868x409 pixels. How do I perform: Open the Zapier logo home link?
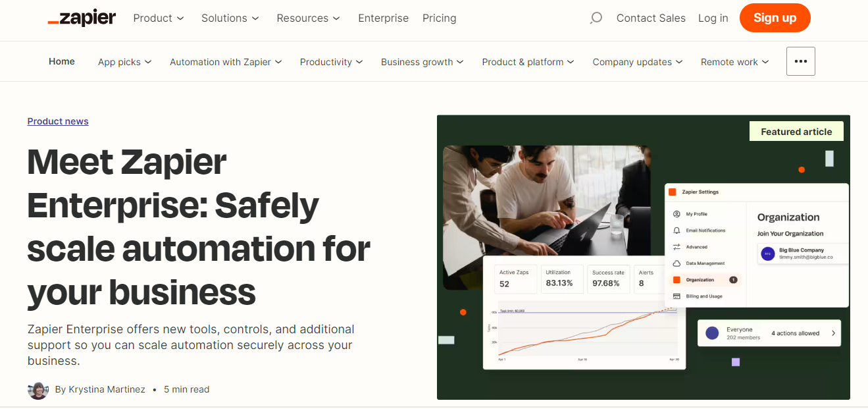pos(82,18)
